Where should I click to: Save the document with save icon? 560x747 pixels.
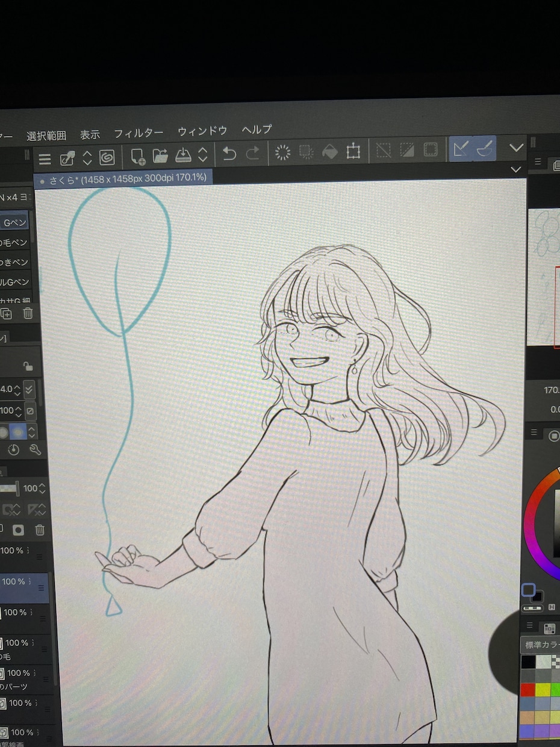pyautogui.click(x=183, y=155)
